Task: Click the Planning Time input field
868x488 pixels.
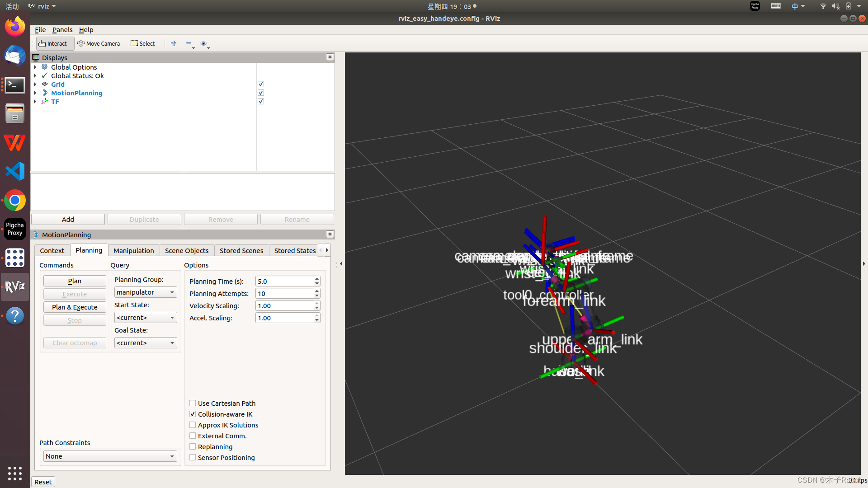Action: [284, 281]
